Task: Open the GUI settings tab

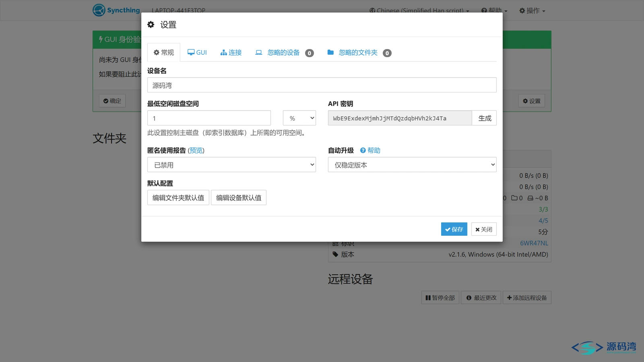Action: pyautogui.click(x=197, y=53)
